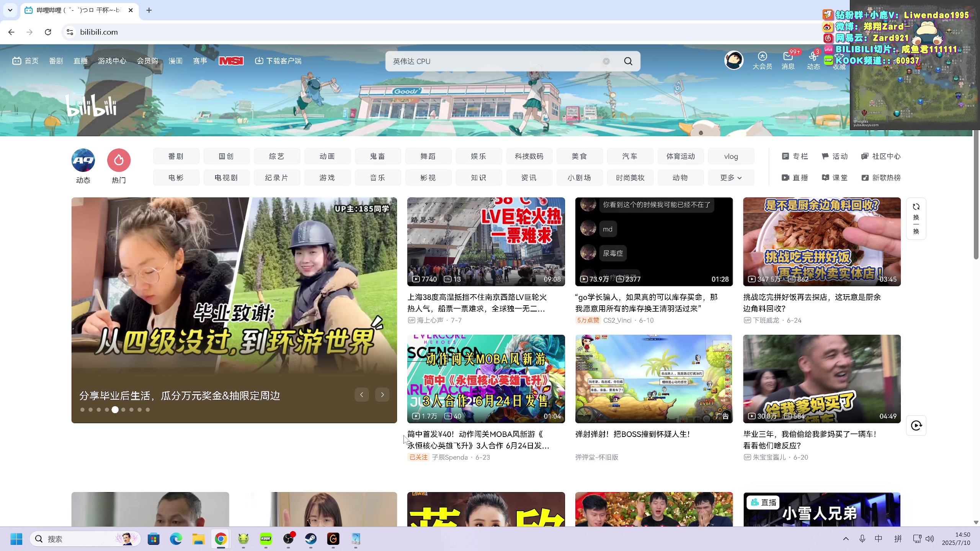Image resolution: width=980 pixels, height=551 pixels.
Task: Select the vlog category
Action: click(731, 156)
